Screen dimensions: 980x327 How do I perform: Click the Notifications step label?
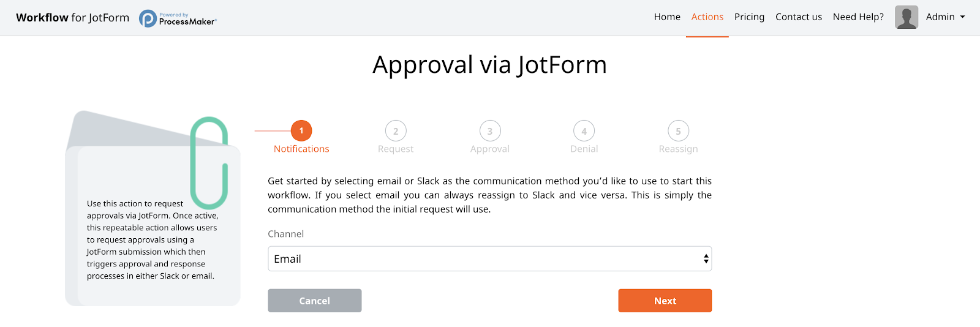(301, 149)
